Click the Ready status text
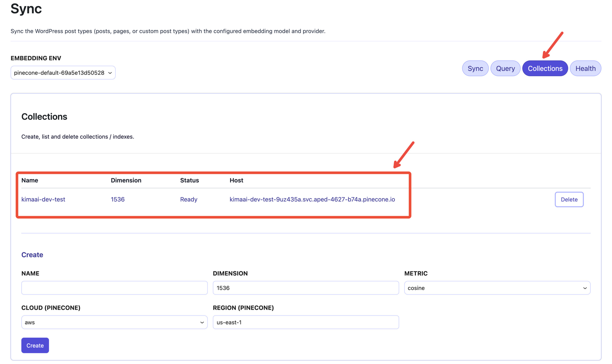 [x=189, y=199]
